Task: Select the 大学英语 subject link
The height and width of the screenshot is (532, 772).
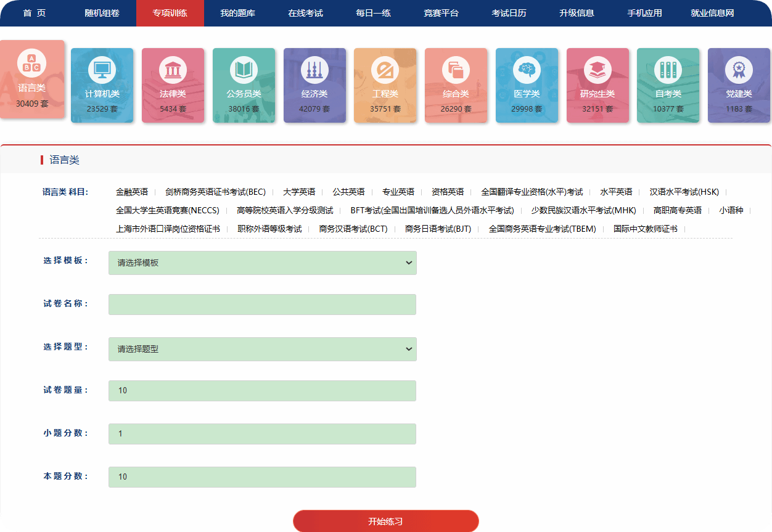Action: pyautogui.click(x=299, y=192)
